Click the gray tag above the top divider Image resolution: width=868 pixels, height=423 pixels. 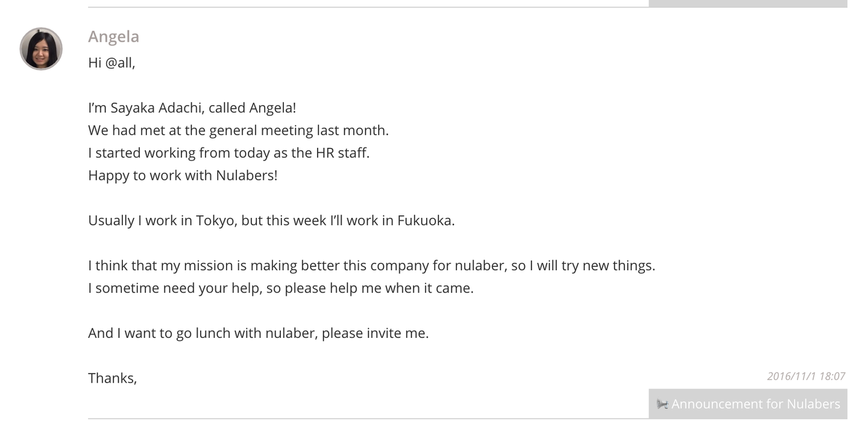tap(747, 4)
